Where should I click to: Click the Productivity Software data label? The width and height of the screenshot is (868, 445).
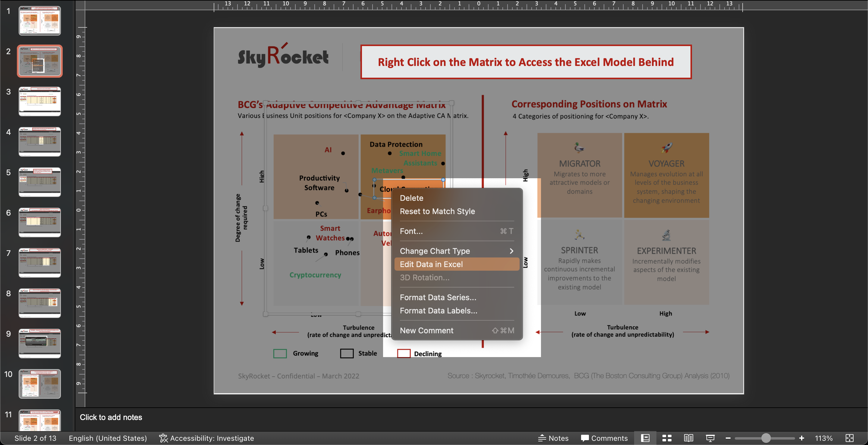(319, 183)
